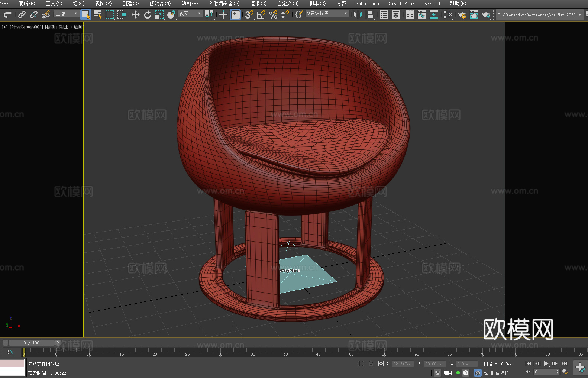Click timeline previous frame arrow
Screen dimensions: 588x378
pyautogui.click(x=6, y=343)
